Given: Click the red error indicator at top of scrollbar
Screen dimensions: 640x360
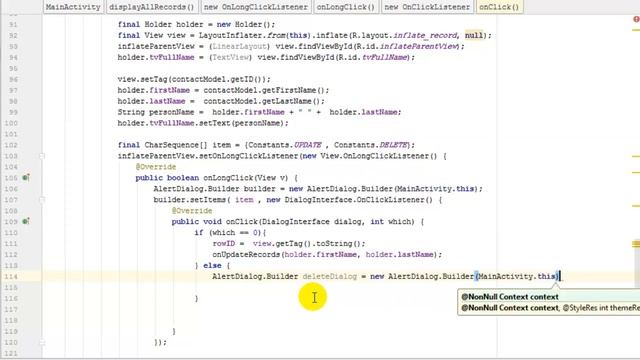Looking at the screenshot, I should point(636,19).
